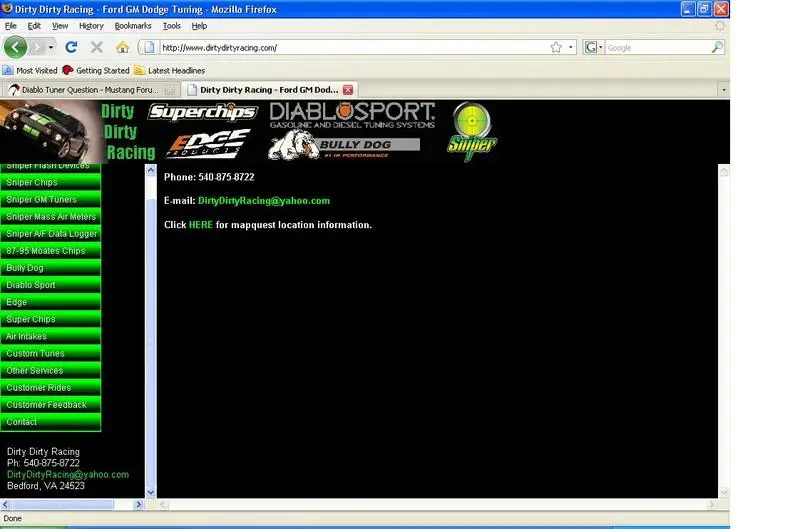Click the search magnifier icon

[x=717, y=47]
